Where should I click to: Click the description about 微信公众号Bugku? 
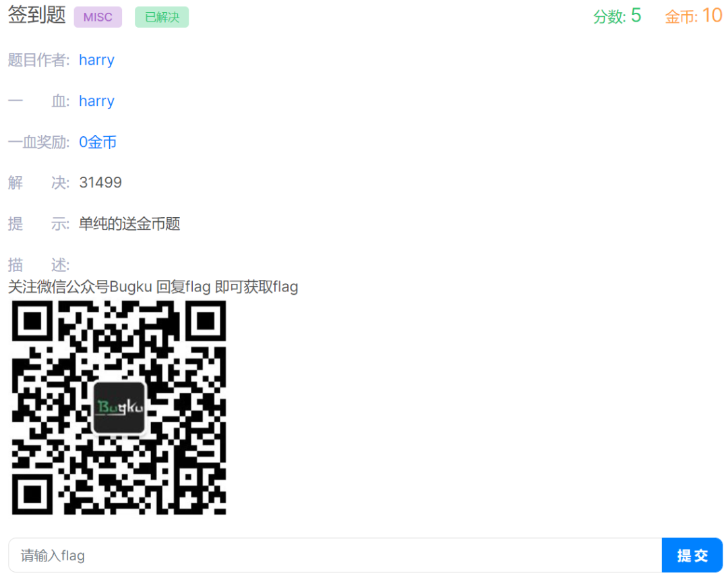click(x=153, y=287)
